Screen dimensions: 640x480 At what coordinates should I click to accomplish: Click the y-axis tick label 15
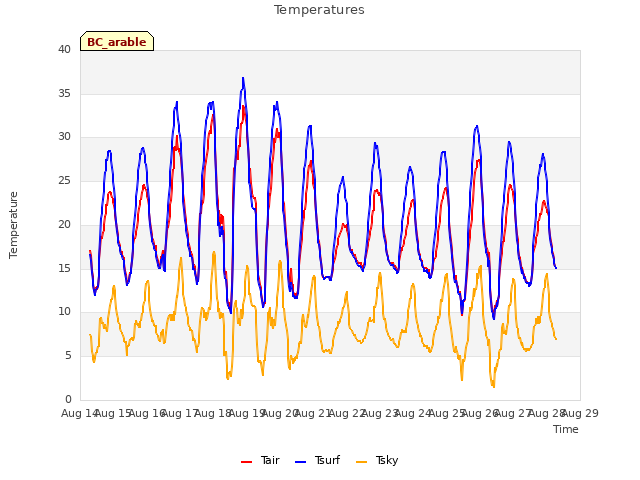pos(64,268)
